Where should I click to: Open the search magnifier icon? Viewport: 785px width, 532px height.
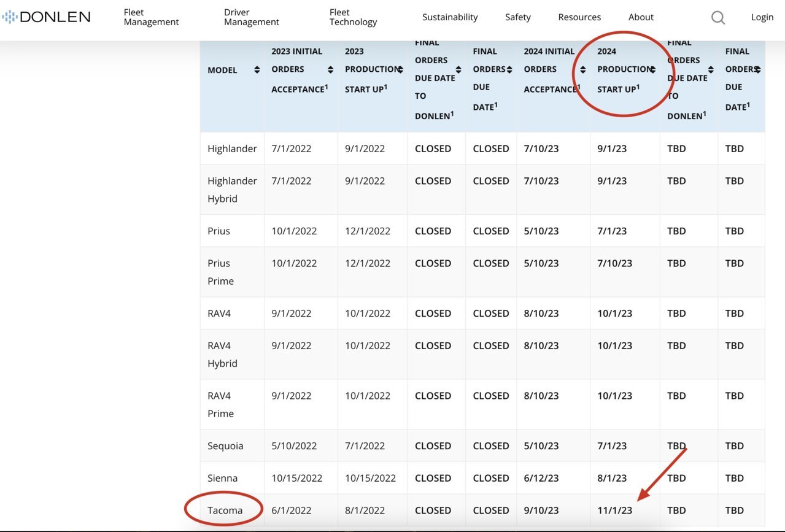(x=718, y=17)
